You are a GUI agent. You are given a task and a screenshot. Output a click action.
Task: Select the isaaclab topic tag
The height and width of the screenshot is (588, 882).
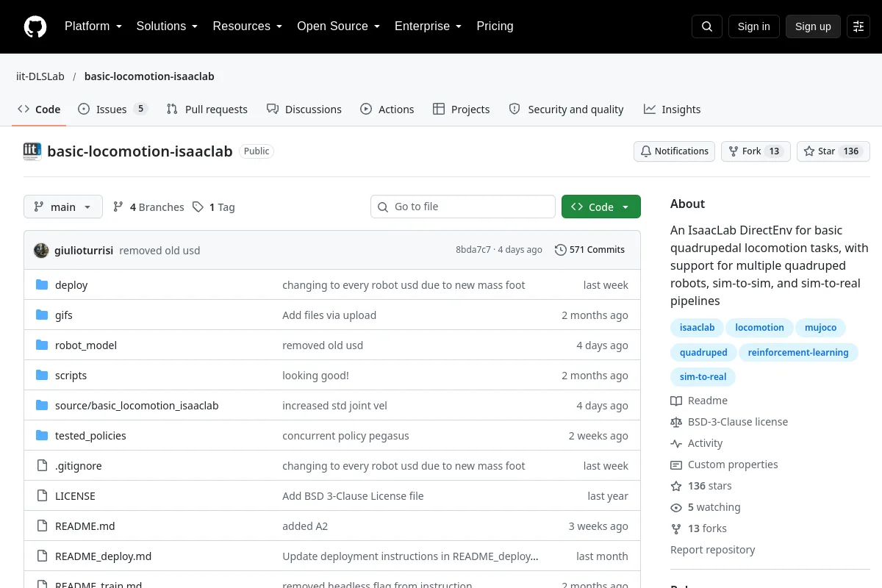coord(698,328)
